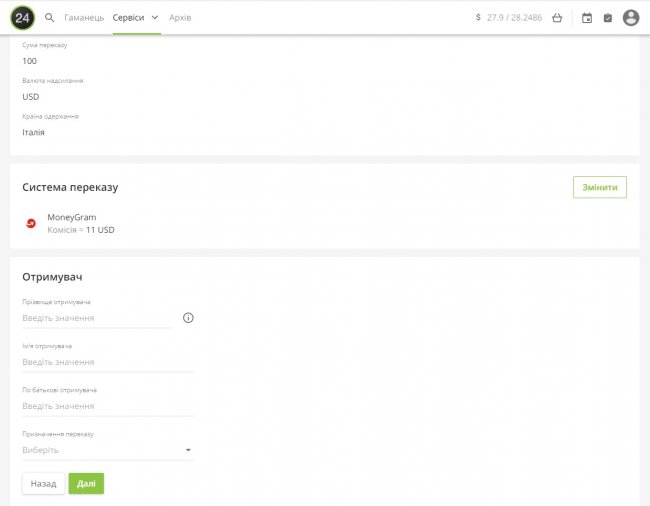The width and height of the screenshot is (650, 506).
Task: Click info icon beside recipient surname
Action: (x=188, y=318)
